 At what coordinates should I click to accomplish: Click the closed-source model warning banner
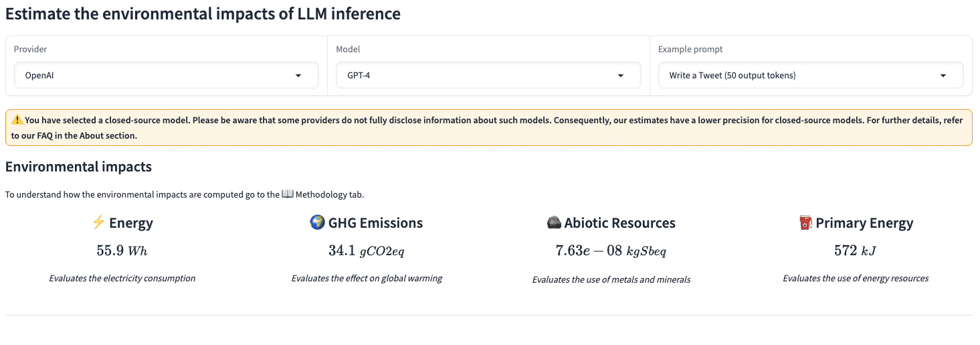click(x=489, y=127)
